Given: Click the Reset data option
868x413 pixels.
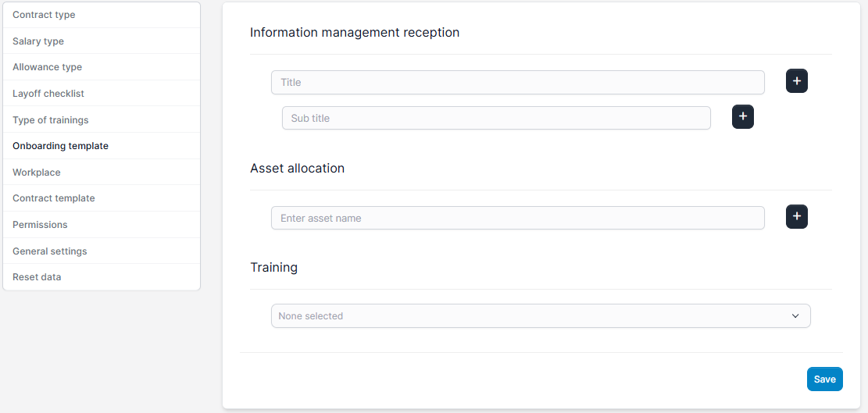Looking at the screenshot, I should [37, 277].
